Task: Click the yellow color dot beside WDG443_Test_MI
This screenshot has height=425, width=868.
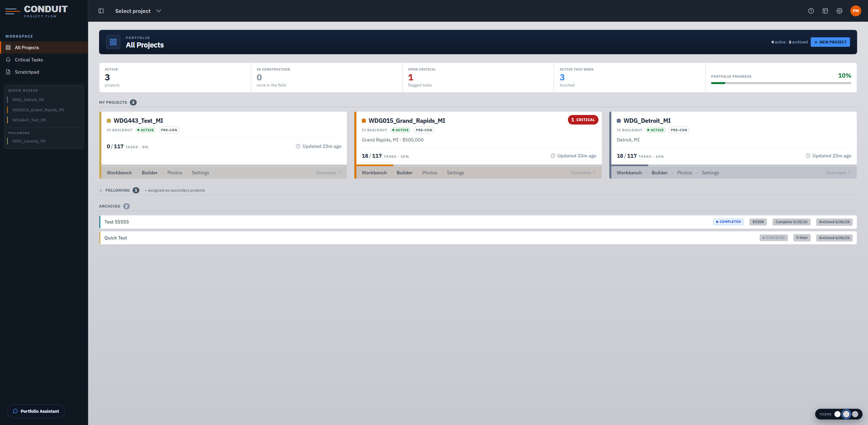Action: click(x=109, y=121)
